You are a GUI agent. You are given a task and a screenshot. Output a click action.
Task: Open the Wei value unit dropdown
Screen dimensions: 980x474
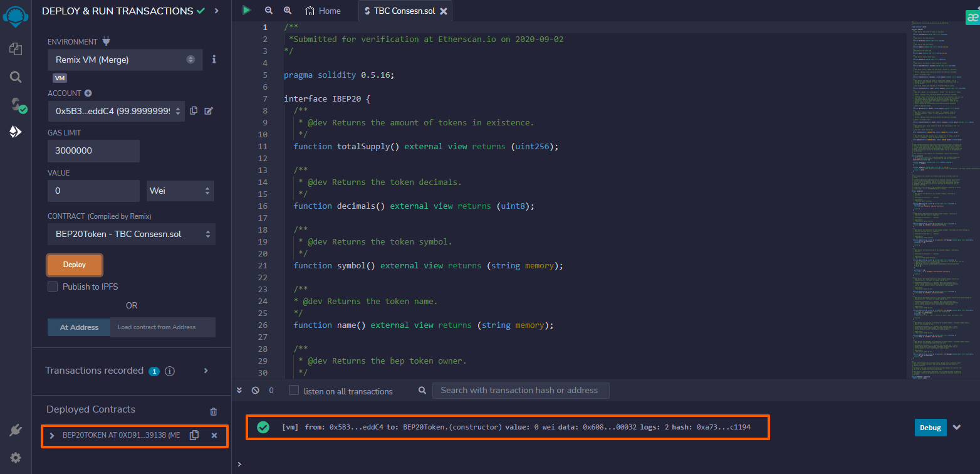coord(180,191)
